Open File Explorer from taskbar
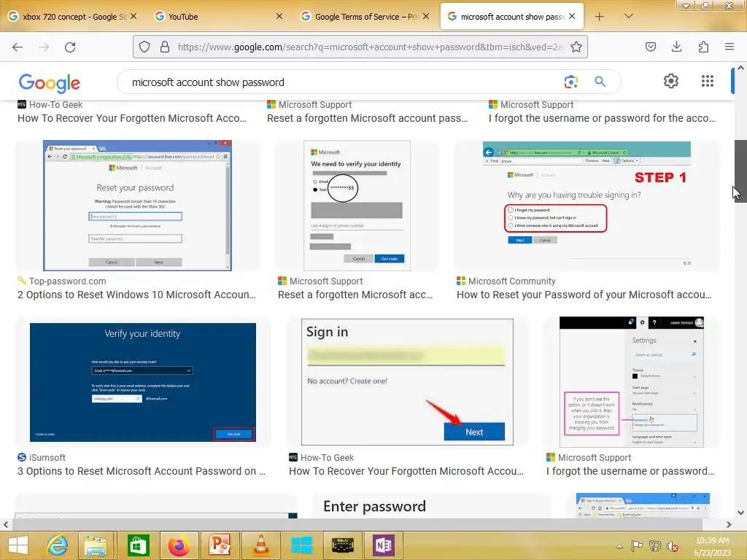 click(x=96, y=545)
